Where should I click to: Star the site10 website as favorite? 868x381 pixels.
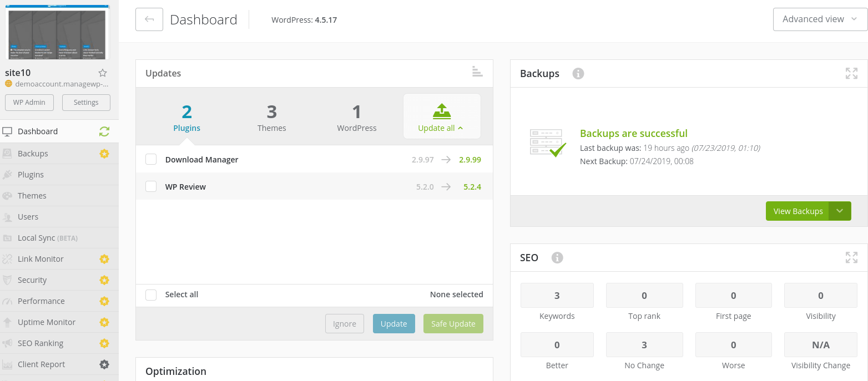pyautogui.click(x=103, y=73)
